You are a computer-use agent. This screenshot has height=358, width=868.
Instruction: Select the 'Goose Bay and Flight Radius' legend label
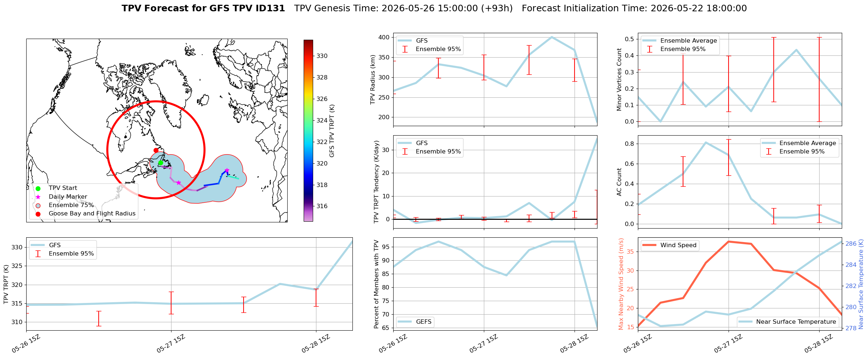tap(92, 214)
